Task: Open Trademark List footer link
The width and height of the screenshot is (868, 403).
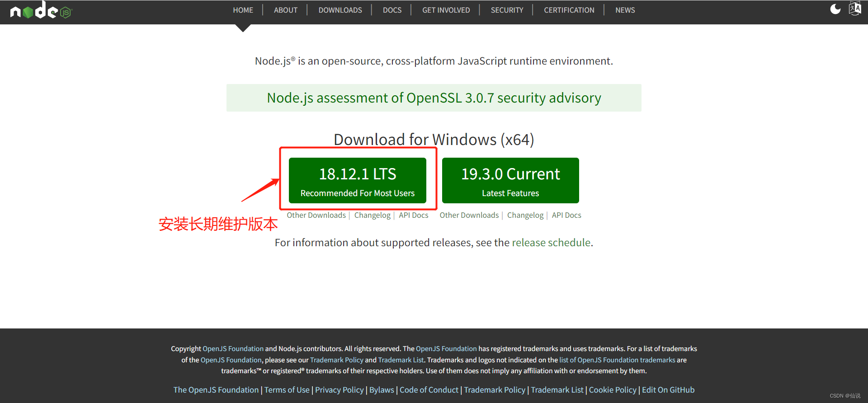Action: (x=557, y=390)
